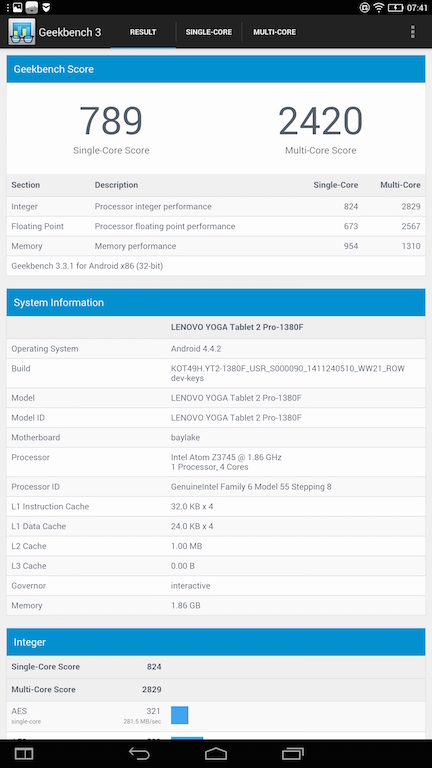Tap the 2420 Multi-Core Score value
The width and height of the screenshot is (432, 768).
[320, 120]
